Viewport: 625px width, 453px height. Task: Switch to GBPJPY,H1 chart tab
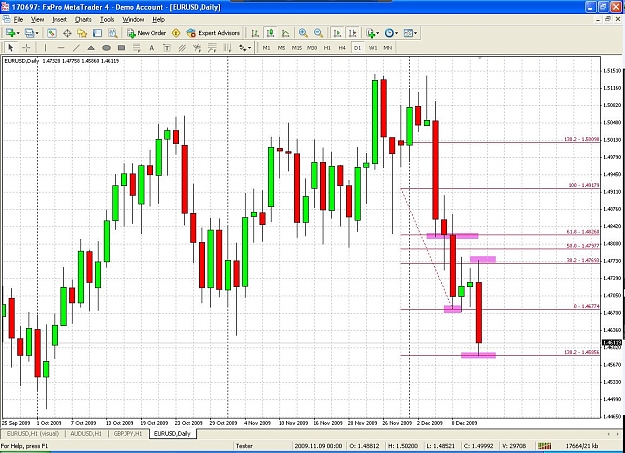[128, 433]
